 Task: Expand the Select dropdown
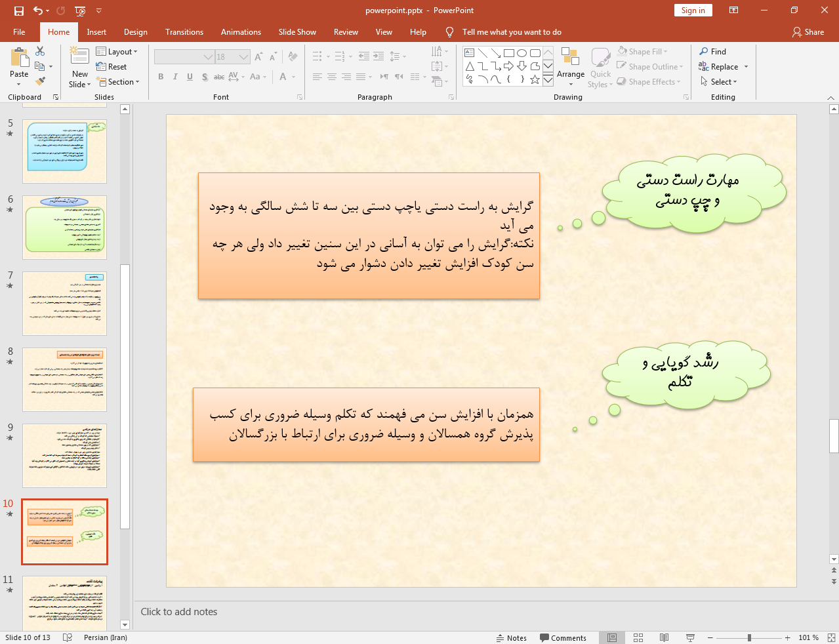point(719,81)
